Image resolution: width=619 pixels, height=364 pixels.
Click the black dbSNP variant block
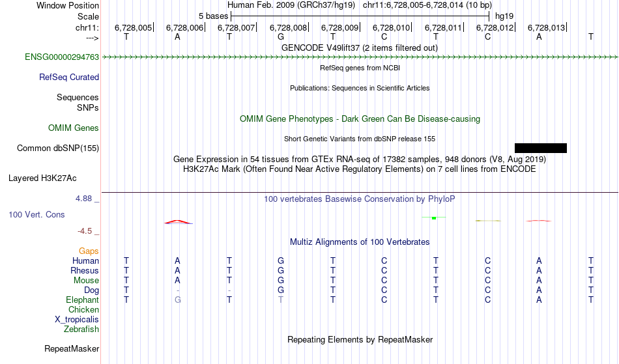[541, 148]
